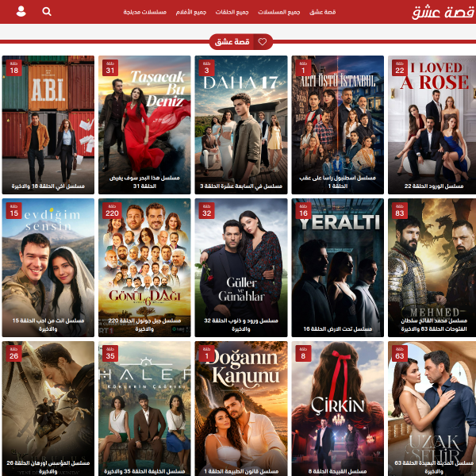Image resolution: width=476 pixels, height=476 pixels.
Task: Click title مسلسل الورود الحلقة 22
Action: [x=434, y=186]
